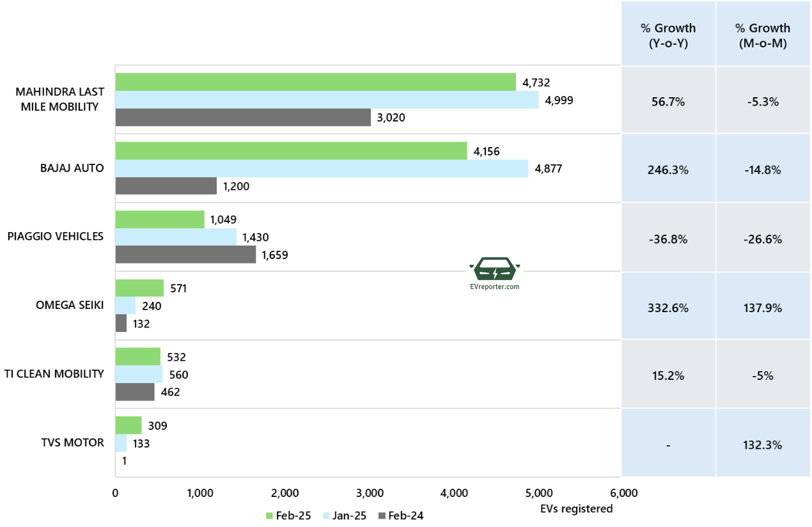Click the 532 data label
The width and height of the screenshot is (812, 527).
pyautogui.click(x=176, y=358)
